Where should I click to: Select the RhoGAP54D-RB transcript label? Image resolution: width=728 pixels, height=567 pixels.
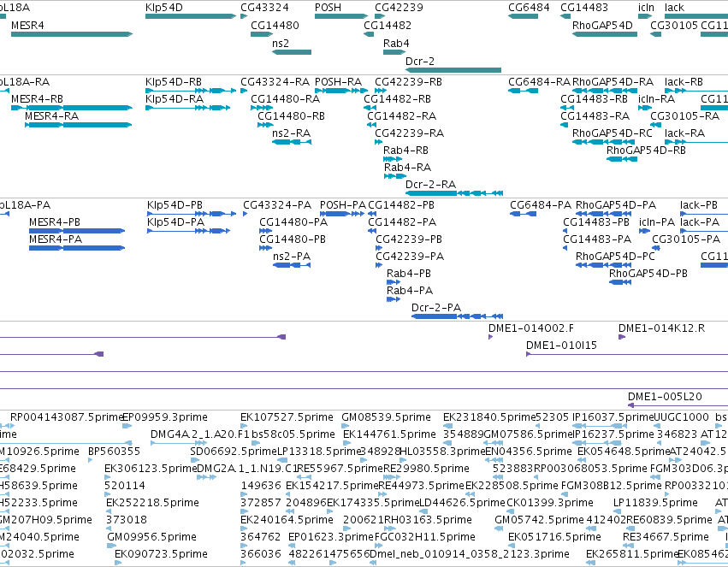pos(646,151)
